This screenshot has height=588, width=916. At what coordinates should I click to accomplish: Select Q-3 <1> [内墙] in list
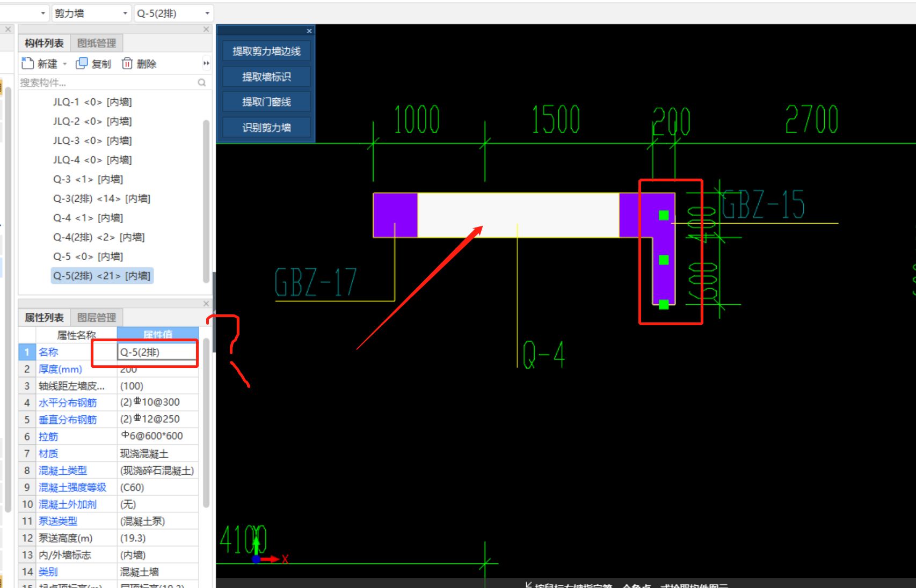[88, 179]
